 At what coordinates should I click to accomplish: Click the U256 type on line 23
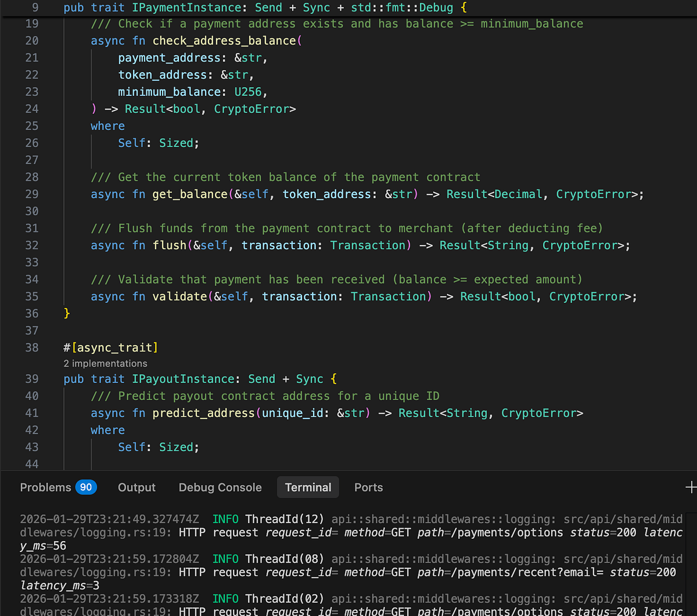248,92
